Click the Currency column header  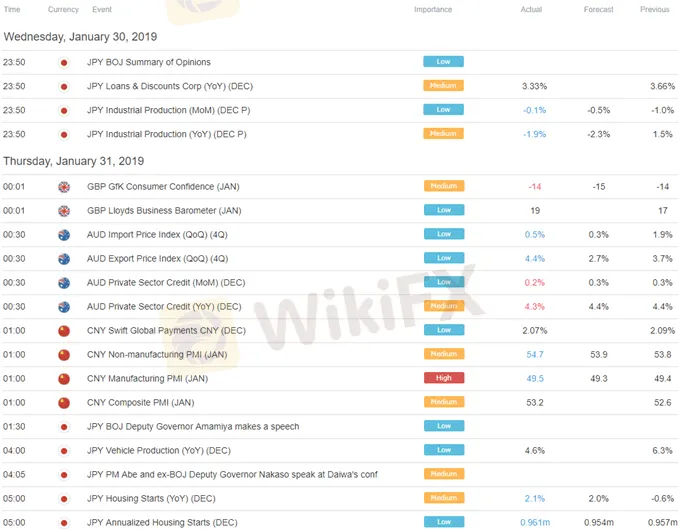pos(63,10)
